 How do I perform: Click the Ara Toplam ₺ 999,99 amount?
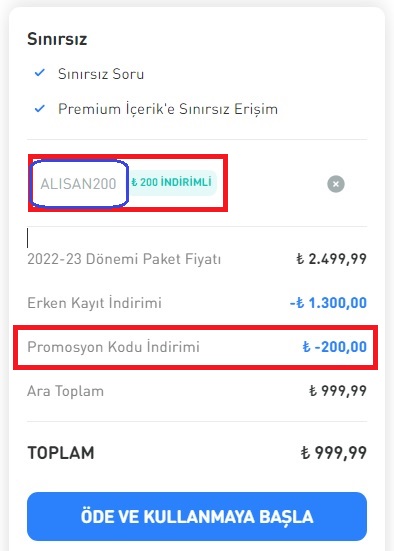[x=338, y=391]
